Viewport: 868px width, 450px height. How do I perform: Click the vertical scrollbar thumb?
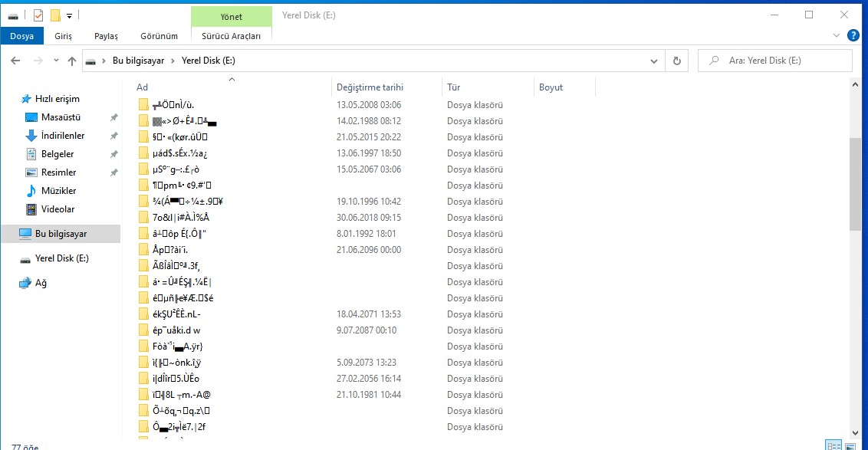tap(855, 184)
